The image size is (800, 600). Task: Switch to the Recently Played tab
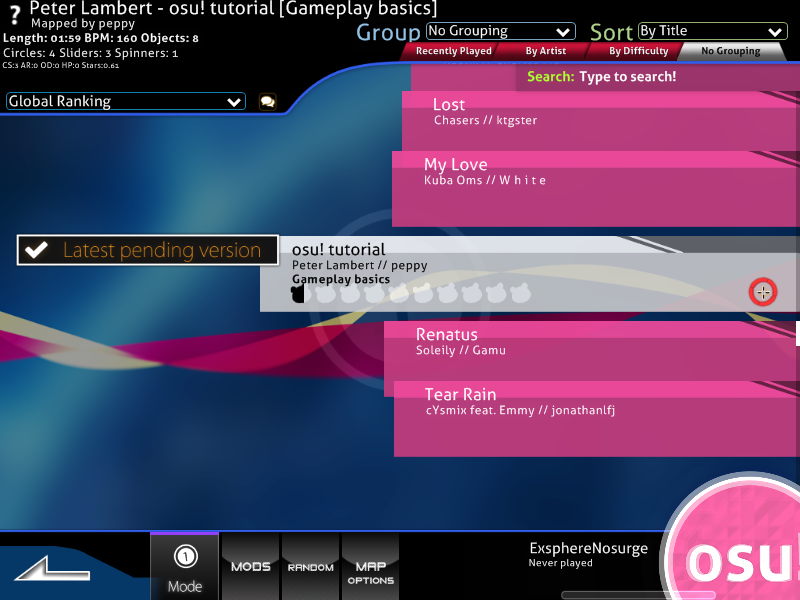tap(452, 50)
